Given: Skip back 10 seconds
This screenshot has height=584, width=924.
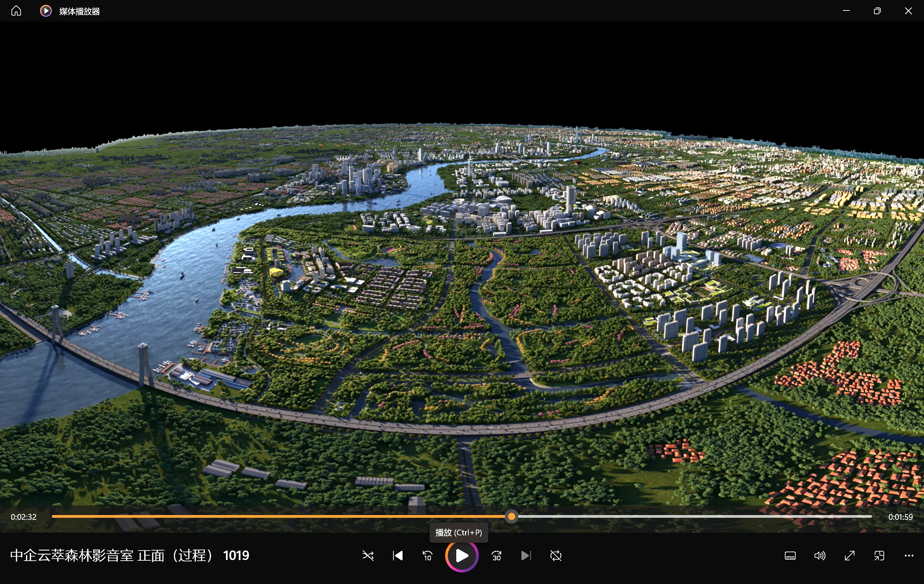Looking at the screenshot, I should (428, 555).
